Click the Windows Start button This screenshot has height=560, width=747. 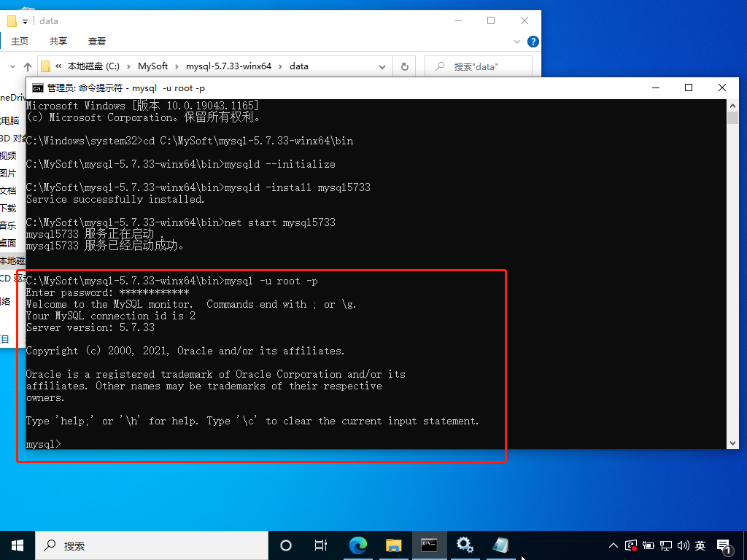pyautogui.click(x=18, y=545)
